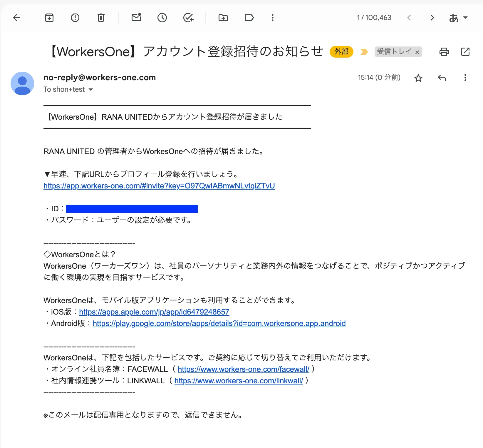483x448 pixels.
Task: Click sender name no-reply@workers-one.com
Action: [100, 77]
